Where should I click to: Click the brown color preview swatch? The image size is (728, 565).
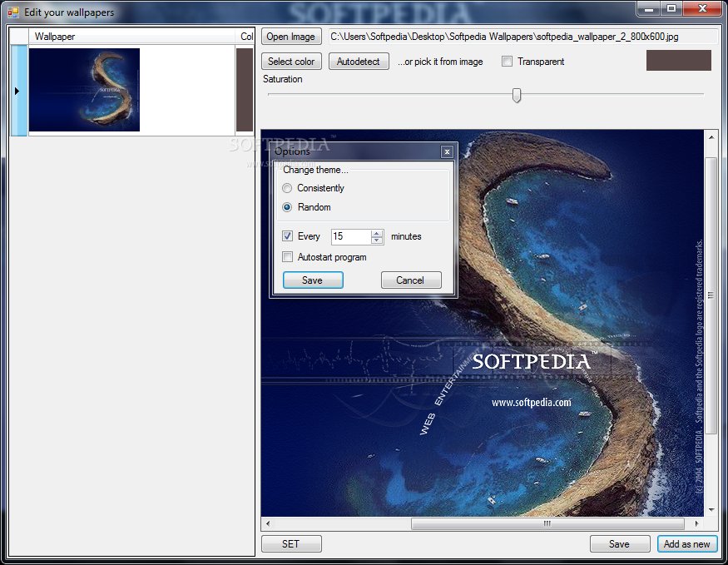(x=678, y=61)
